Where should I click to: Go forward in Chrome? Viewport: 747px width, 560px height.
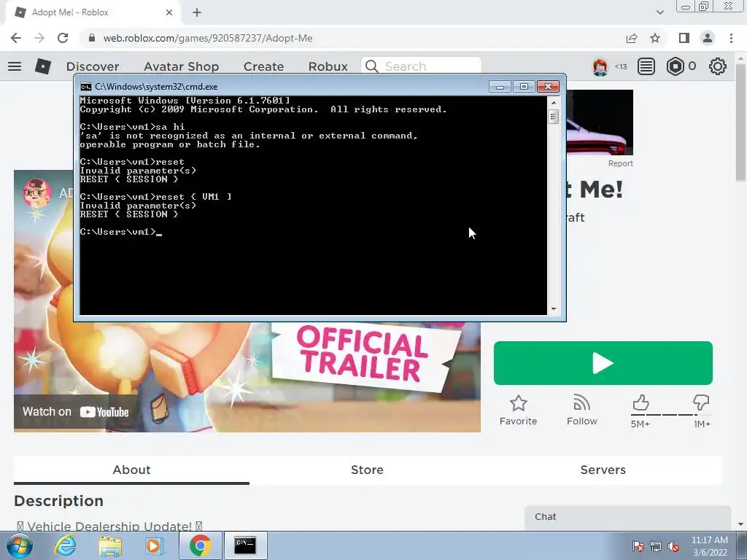click(x=39, y=38)
